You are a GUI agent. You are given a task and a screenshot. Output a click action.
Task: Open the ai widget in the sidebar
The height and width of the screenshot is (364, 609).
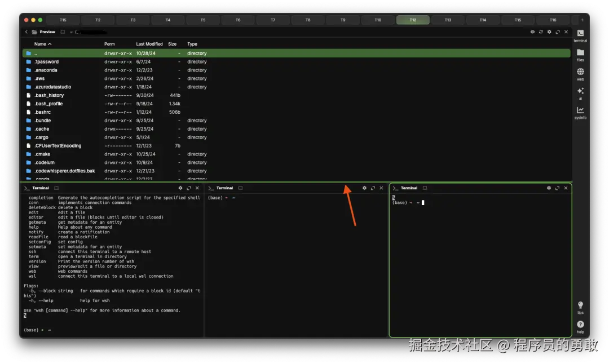580,92
